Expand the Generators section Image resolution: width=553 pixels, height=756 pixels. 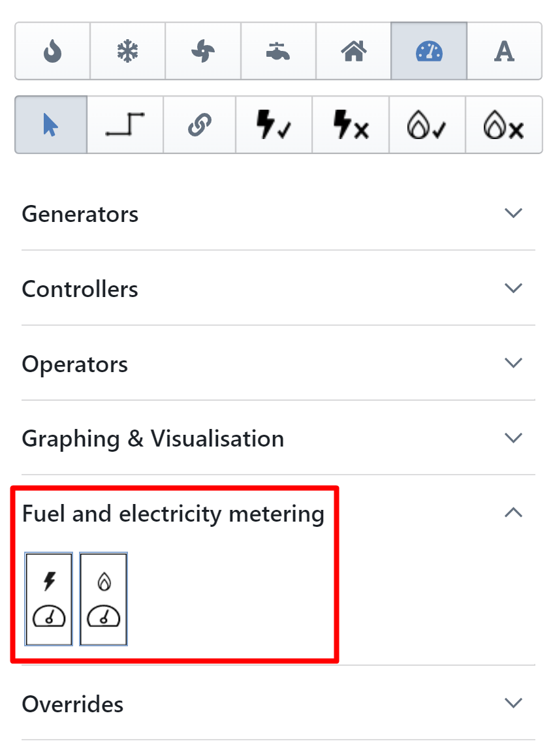[x=278, y=213]
